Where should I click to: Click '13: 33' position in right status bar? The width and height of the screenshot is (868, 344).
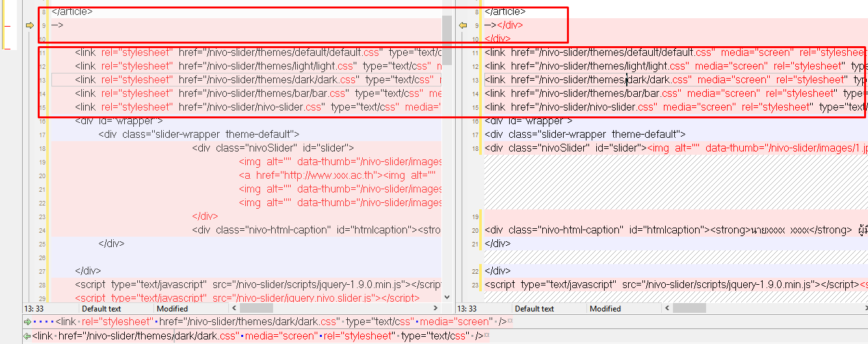467,309
